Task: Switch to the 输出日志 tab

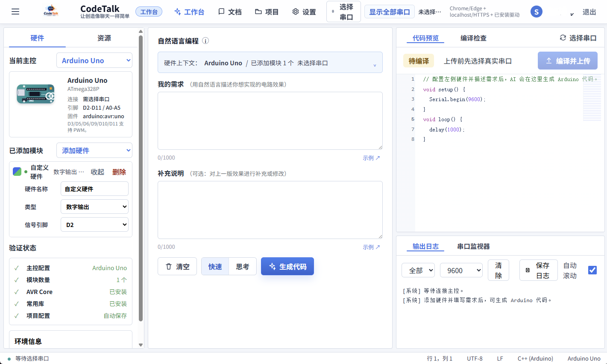Action: coord(425,246)
